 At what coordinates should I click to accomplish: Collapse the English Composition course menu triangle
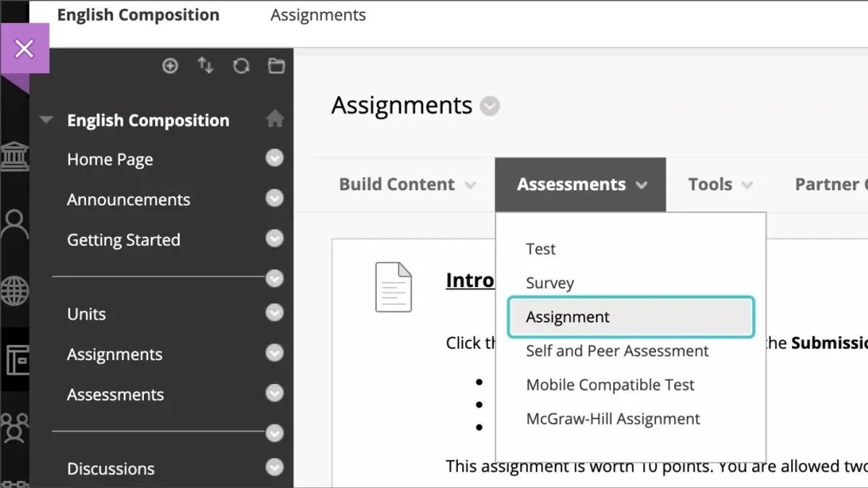tap(46, 120)
